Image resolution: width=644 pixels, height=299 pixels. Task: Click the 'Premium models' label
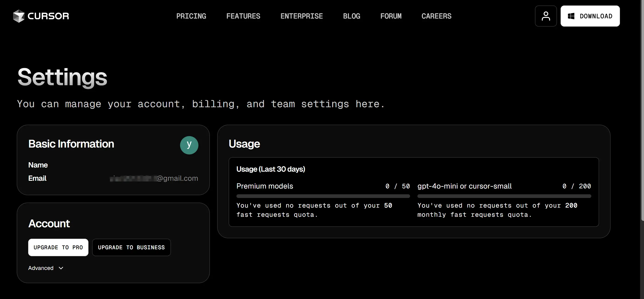265,186
